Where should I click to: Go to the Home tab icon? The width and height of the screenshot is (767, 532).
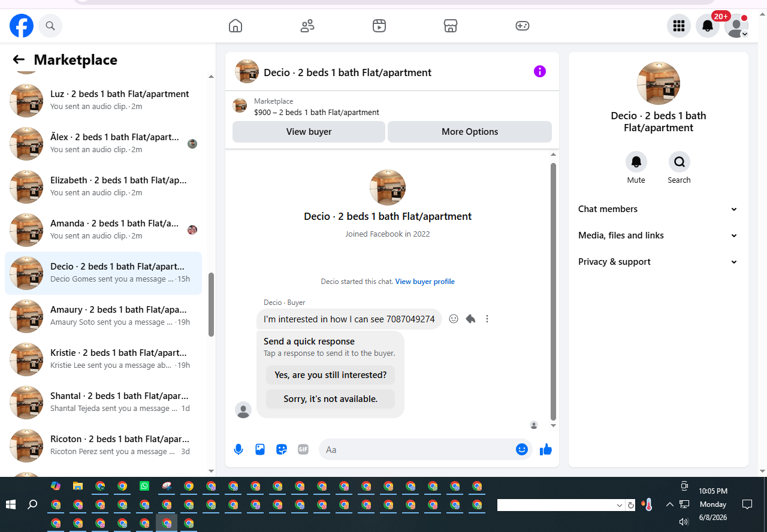235,26
